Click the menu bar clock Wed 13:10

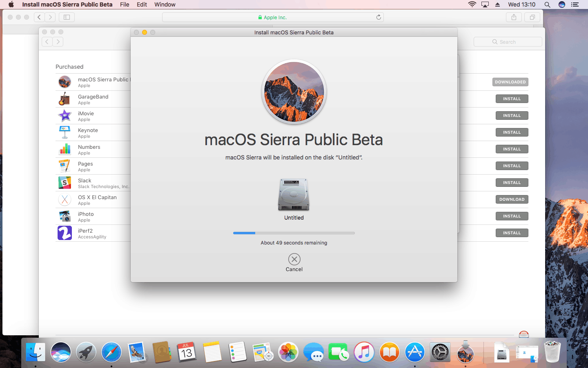pos(521,4)
